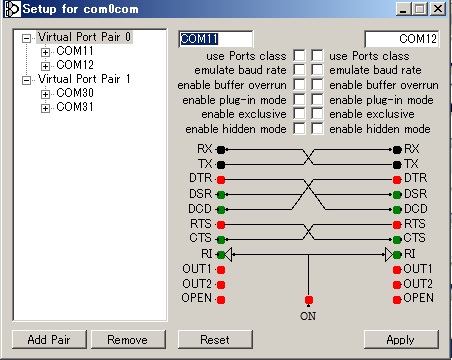Click the left DTR red pin
Image resolution: width=452 pixels, height=360 pixels.
(221, 180)
